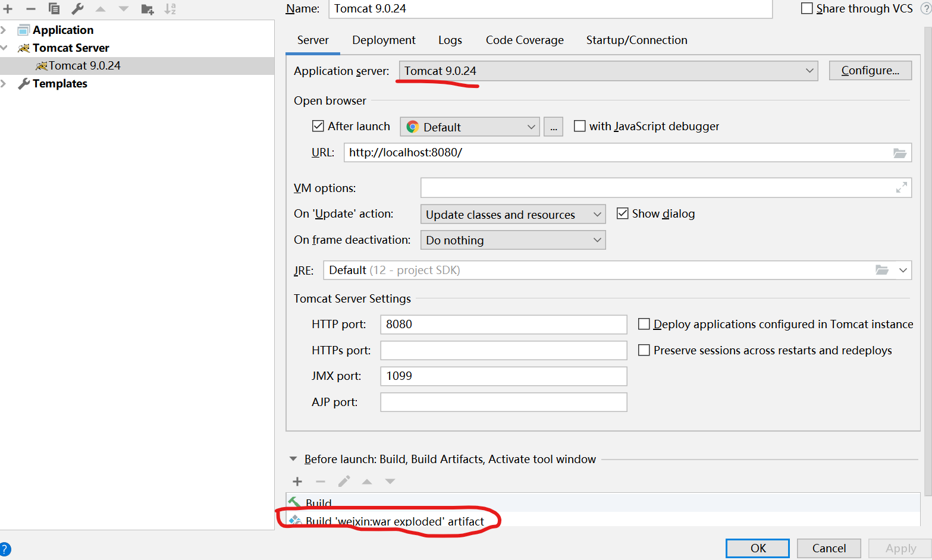This screenshot has height=560, width=932.
Task: Open the JRE dropdown arrow
Action: (x=903, y=270)
